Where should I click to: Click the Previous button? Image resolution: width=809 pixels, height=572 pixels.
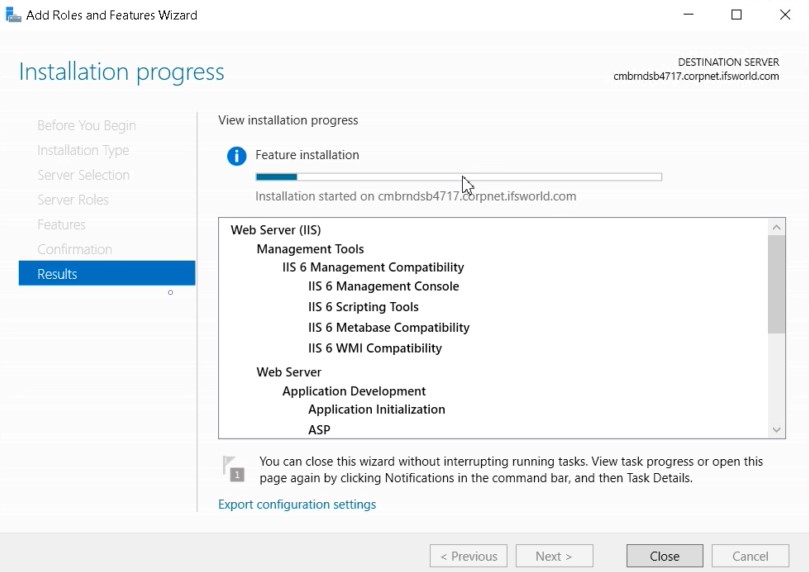coord(468,556)
